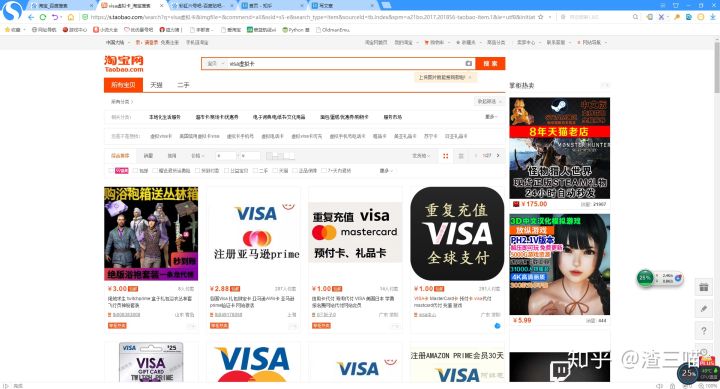This screenshot has width=720, height=389.
Task: Click the Taobao.com logo
Action: point(124,64)
